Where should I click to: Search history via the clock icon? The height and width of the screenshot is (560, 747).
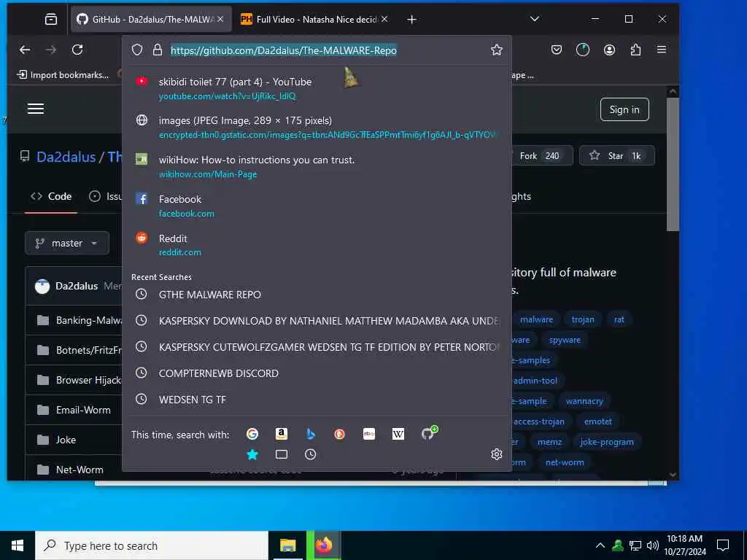pos(311,455)
